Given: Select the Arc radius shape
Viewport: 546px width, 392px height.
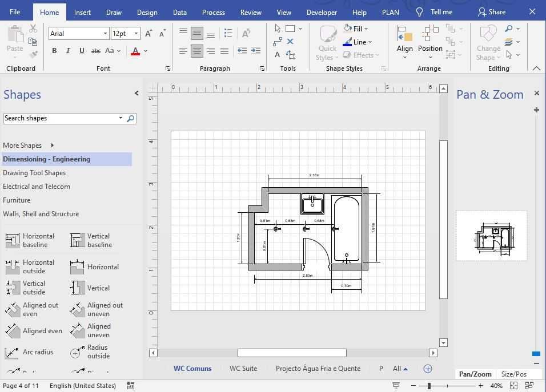Looking at the screenshot, I should coord(29,352).
